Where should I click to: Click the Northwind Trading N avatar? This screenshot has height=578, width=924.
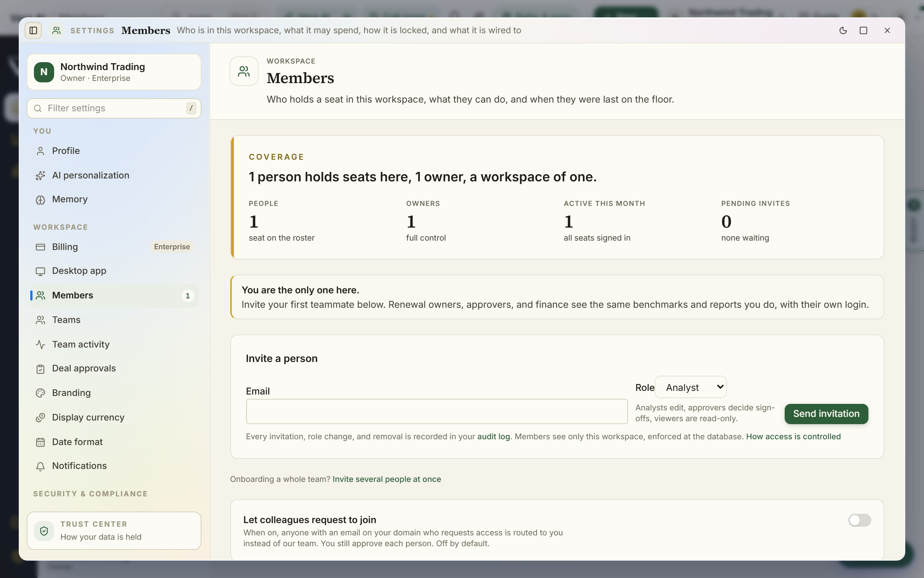click(44, 72)
